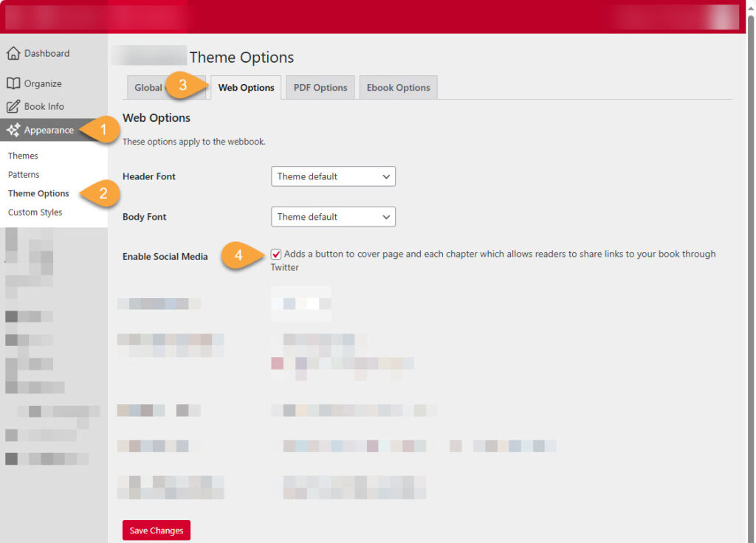Click the Organize book icon in sidebar
The width and height of the screenshot is (756, 543).
pos(14,83)
